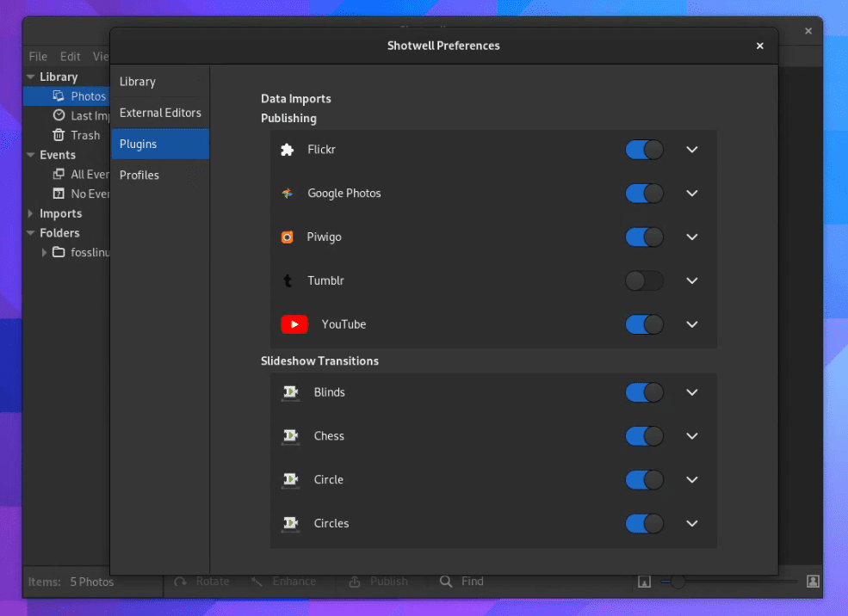Expand Flickr plugin details chevron
This screenshot has height=616, width=848.
click(691, 150)
